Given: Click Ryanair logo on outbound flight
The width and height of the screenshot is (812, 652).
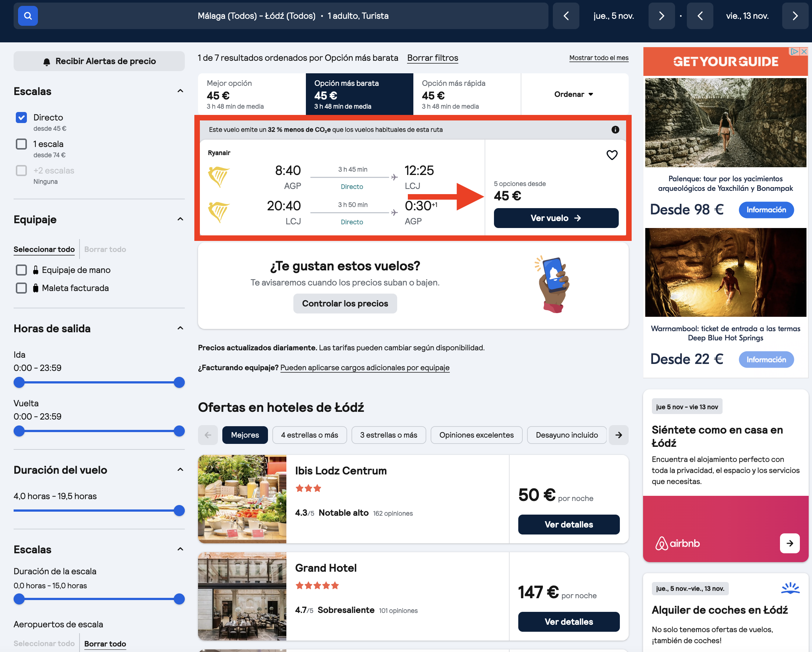Looking at the screenshot, I should point(219,177).
